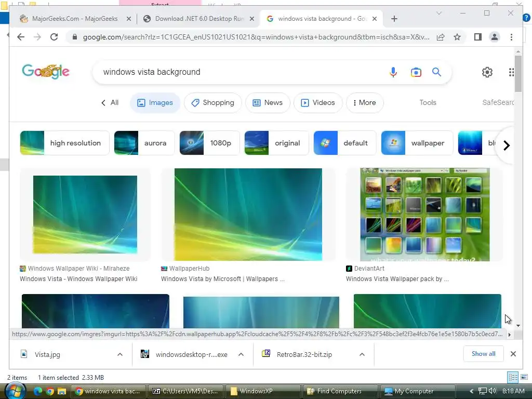Open Chrome tab search chevron
The image size is (532, 399).
point(438,13)
